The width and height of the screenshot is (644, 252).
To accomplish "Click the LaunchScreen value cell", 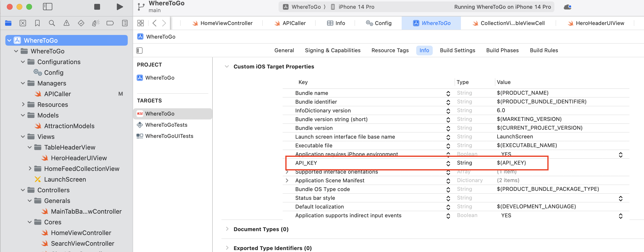I will click(x=515, y=137).
